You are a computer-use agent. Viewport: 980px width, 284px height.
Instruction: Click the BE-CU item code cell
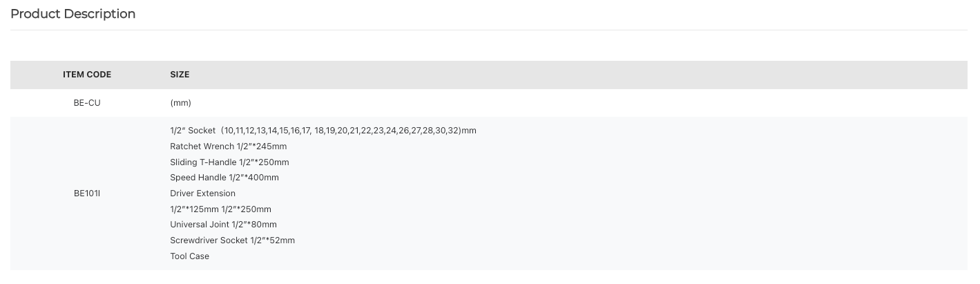[87, 103]
